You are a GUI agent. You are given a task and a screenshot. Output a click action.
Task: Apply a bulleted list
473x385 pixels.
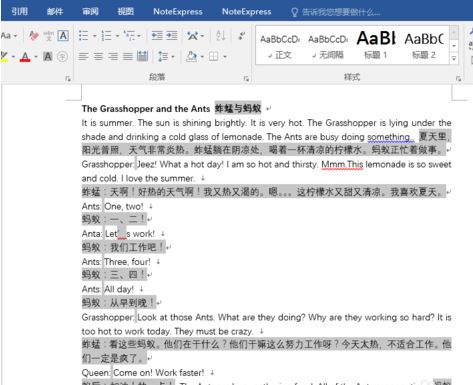[83, 35]
